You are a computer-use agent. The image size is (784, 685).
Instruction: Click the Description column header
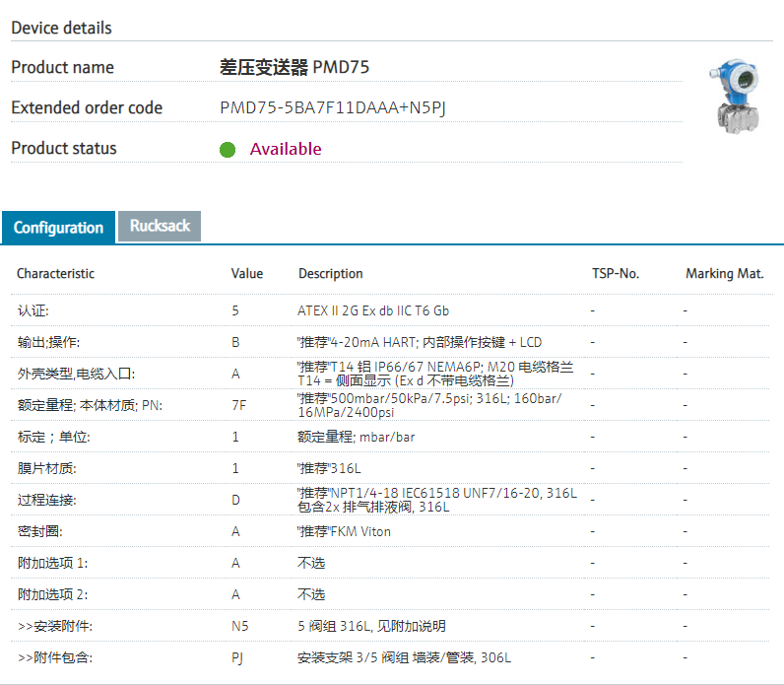point(330,274)
